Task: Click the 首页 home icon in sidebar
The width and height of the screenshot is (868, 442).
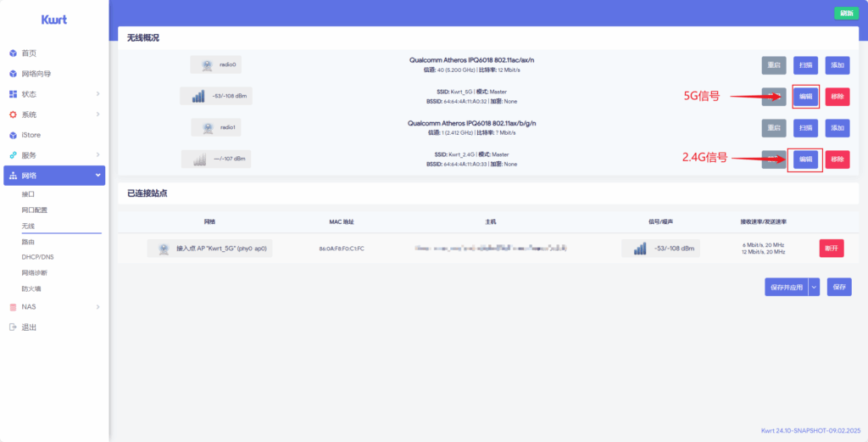Action: pos(13,53)
